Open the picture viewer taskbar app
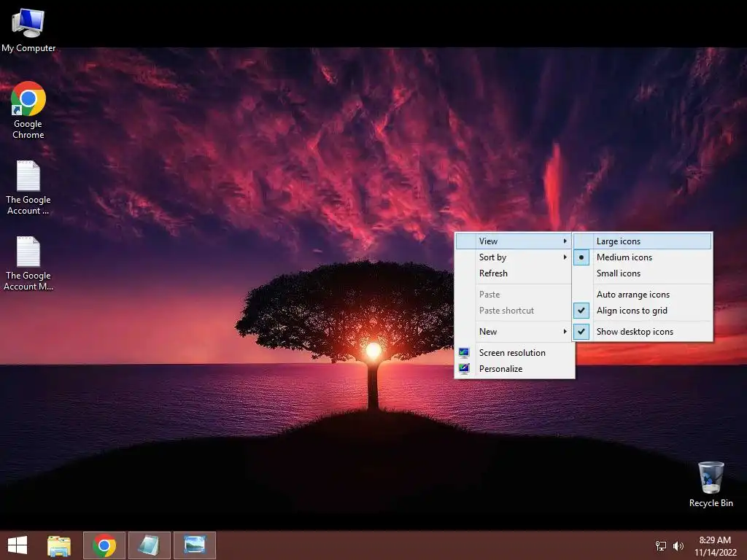 coord(194,545)
